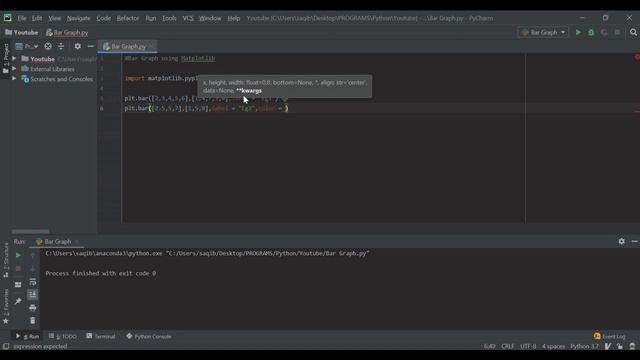The height and width of the screenshot is (360, 640).
Task: Hide the Project tool window
Action: coord(91,46)
